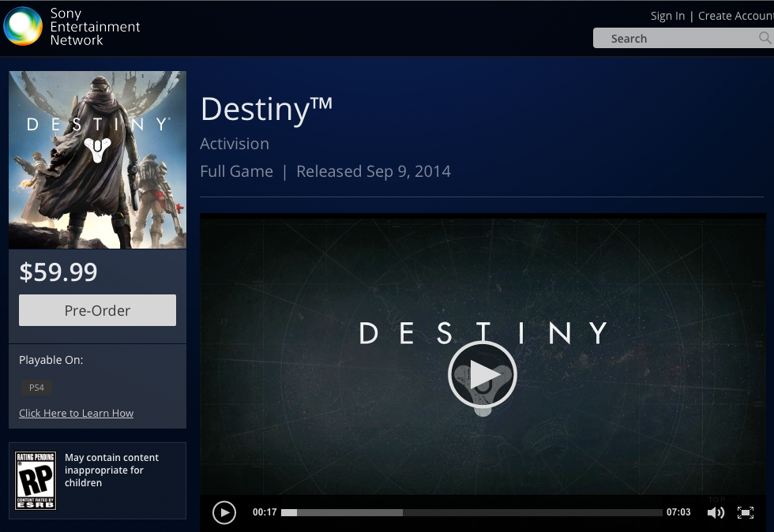Image resolution: width=774 pixels, height=532 pixels.
Task: Click the search magnifier icon
Action: (x=765, y=38)
